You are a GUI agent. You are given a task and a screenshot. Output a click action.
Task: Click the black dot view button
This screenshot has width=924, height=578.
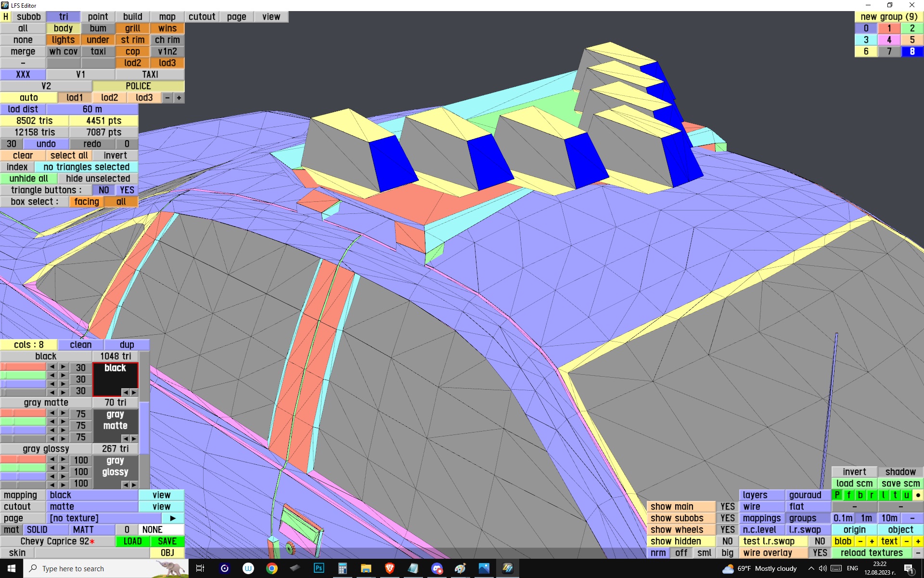pyautogui.click(x=918, y=495)
